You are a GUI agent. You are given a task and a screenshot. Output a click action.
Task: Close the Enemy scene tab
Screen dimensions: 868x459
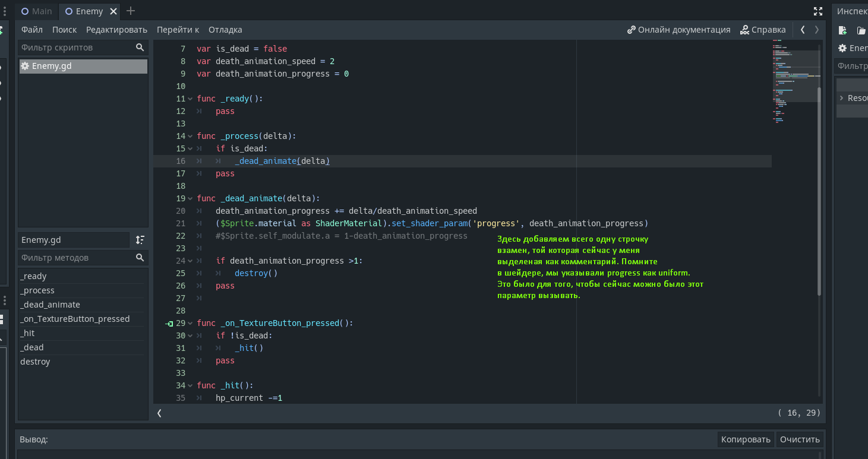[113, 11]
